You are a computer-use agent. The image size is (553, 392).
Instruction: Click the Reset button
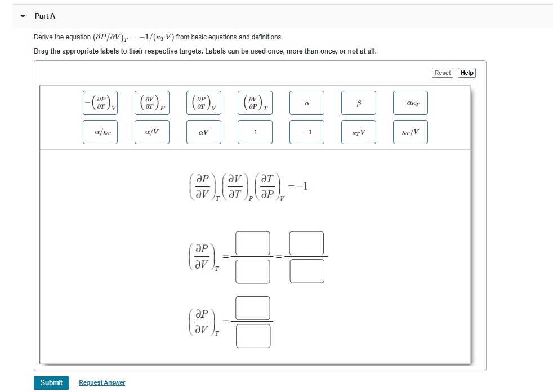[x=443, y=72]
